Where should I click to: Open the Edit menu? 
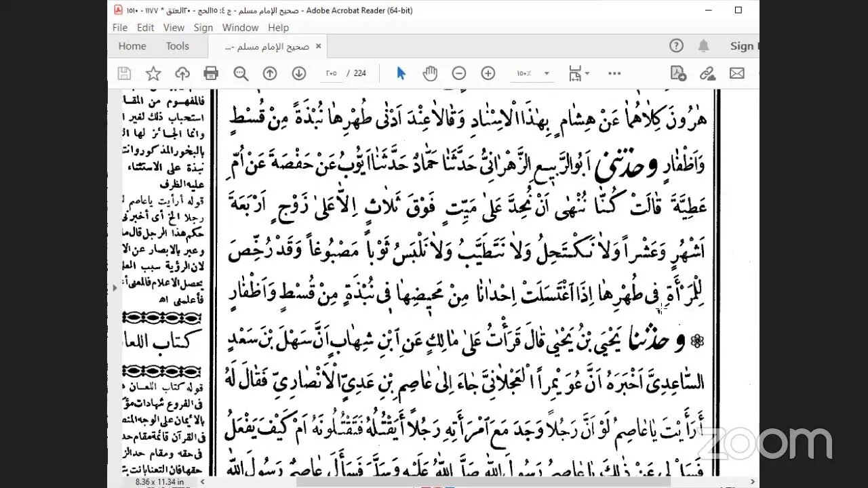[145, 28]
